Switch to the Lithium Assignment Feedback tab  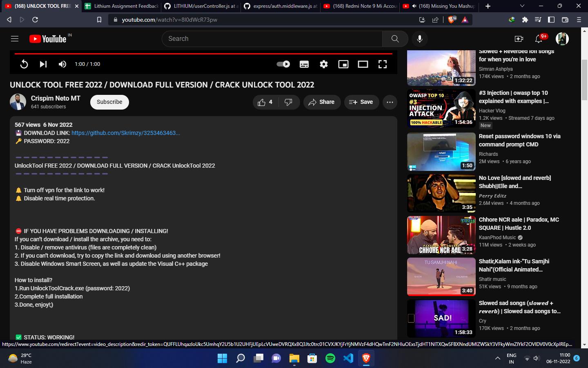(122, 6)
